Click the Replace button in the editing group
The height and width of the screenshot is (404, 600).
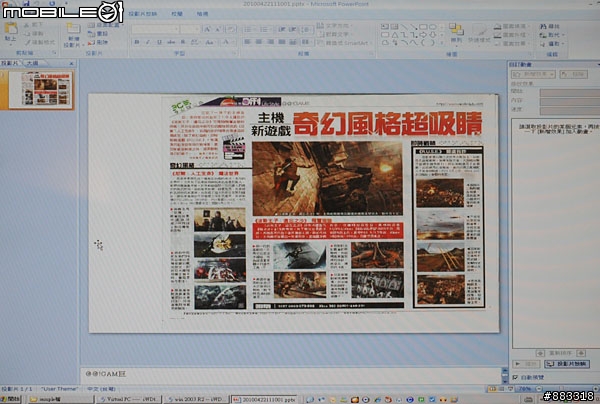(x=552, y=35)
